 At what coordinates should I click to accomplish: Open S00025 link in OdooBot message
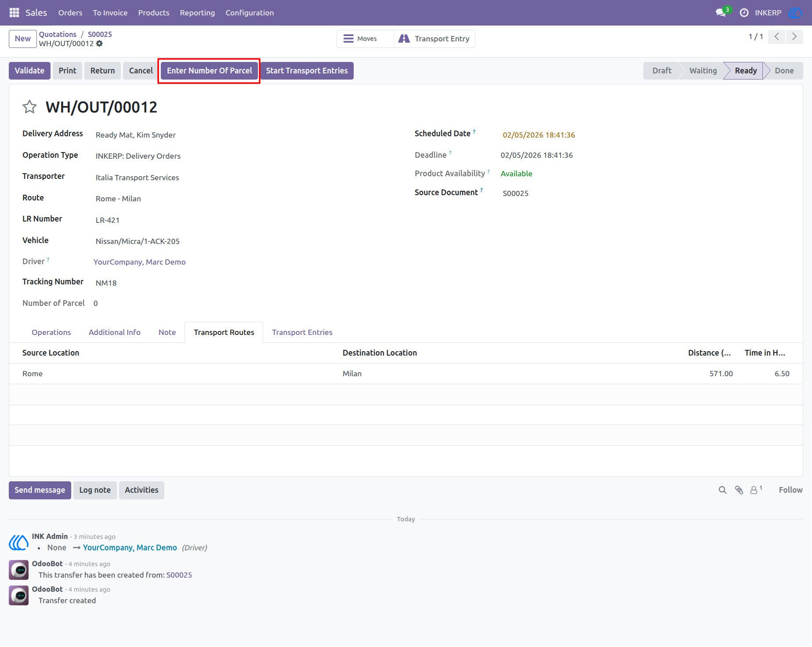pos(179,575)
